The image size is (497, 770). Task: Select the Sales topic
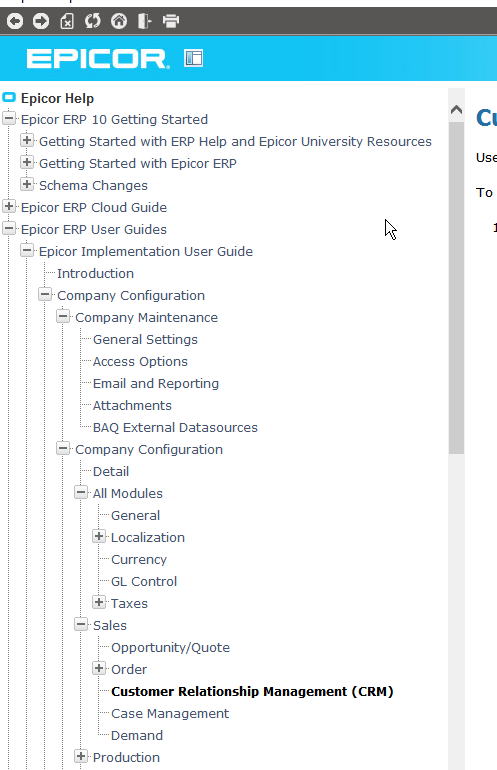pos(110,626)
